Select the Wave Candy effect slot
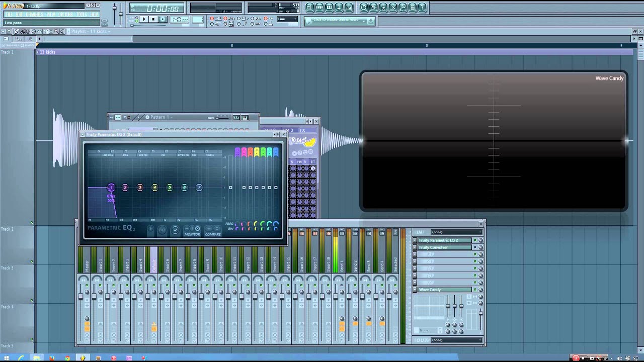Viewport: 644px width, 362px height. [x=445, y=290]
